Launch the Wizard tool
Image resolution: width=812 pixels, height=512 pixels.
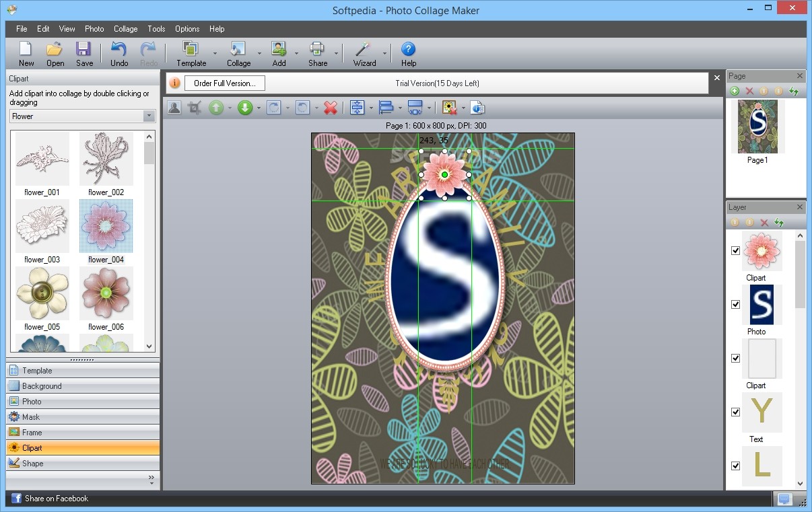(x=364, y=54)
